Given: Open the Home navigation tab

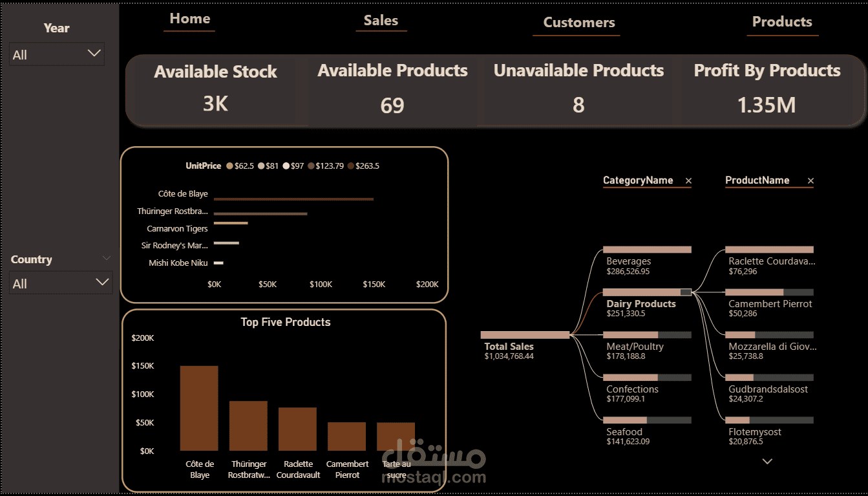Looking at the screenshot, I should pos(189,19).
